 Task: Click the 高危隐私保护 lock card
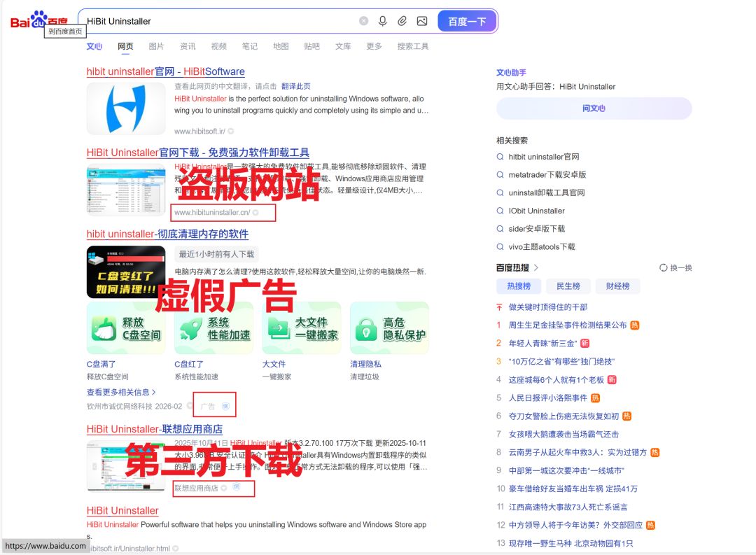coord(389,328)
